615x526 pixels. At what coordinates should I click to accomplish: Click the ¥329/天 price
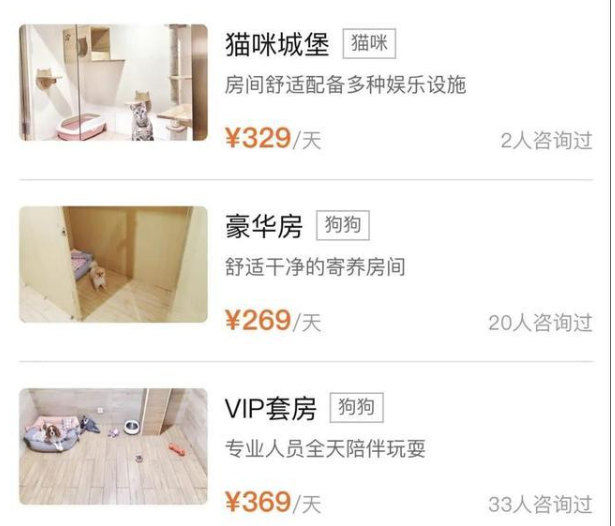click(x=273, y=138)
